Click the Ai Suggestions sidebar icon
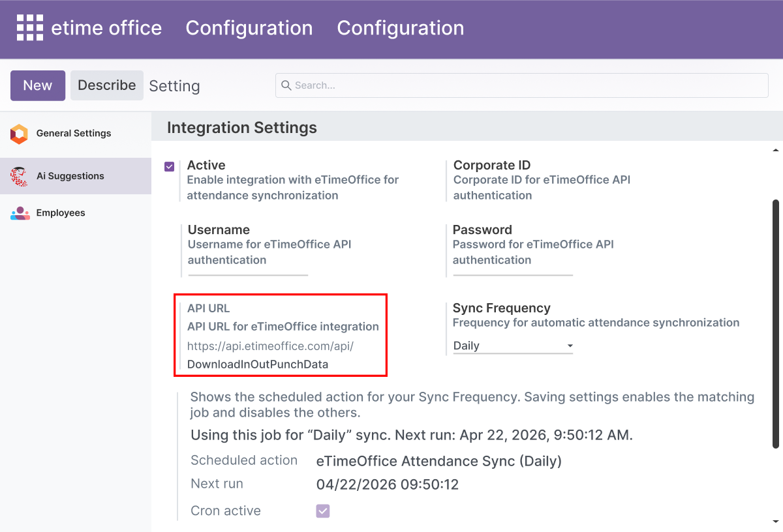783x532 pixels. (20, 176)
